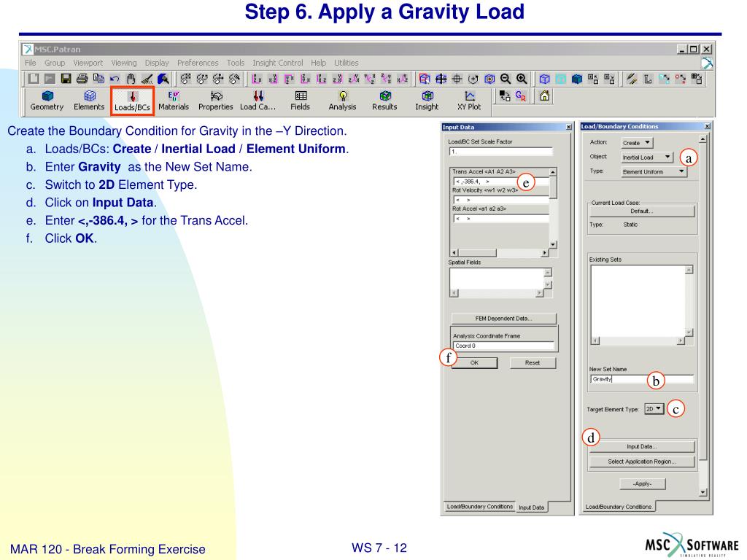
Task: Click the horizontal scrollbar under Rot Accel
Action: click(499, 253)
